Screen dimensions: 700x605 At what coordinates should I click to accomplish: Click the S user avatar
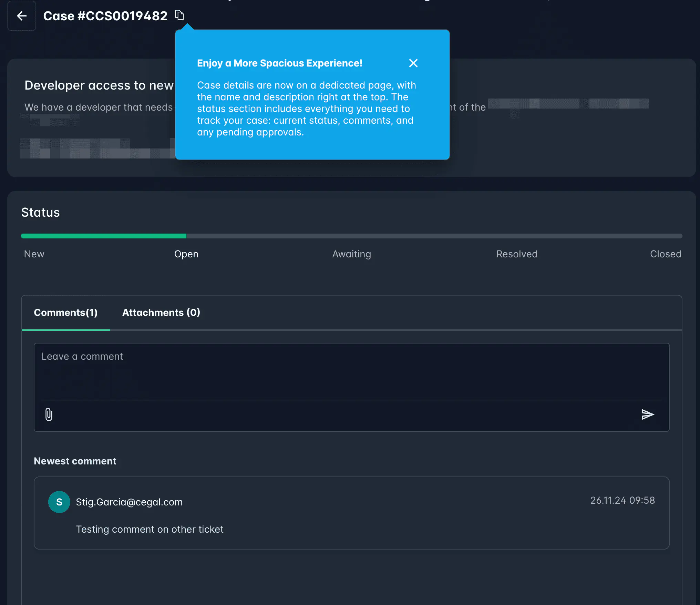59,502
